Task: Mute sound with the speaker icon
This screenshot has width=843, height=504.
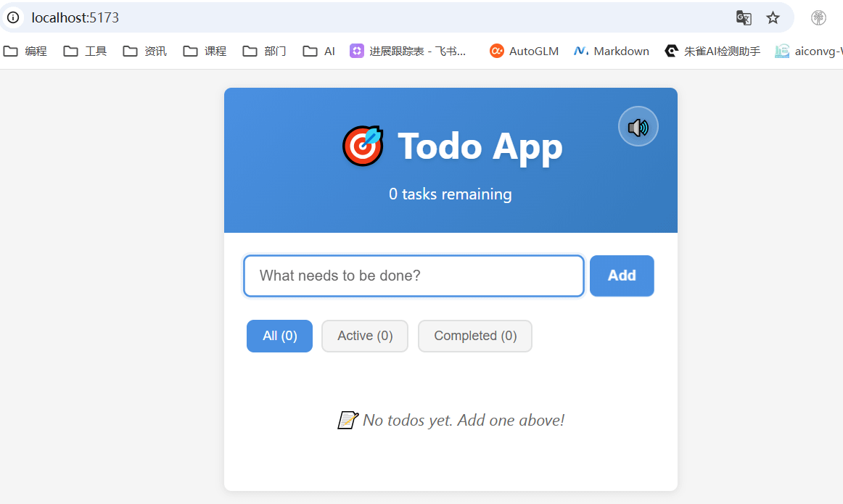Action: pos(638,127)
